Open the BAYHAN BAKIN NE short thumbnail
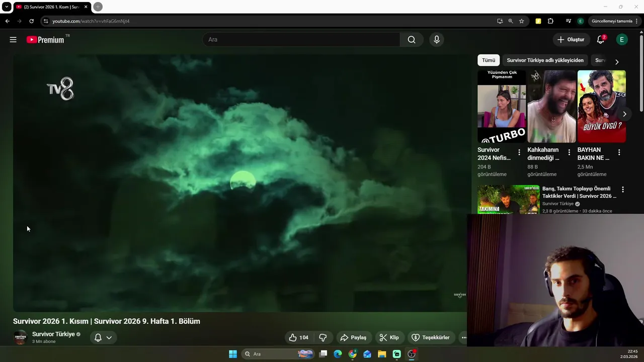Image resolution: width=644 pixels, height=362 pixels. coord(602,107)
